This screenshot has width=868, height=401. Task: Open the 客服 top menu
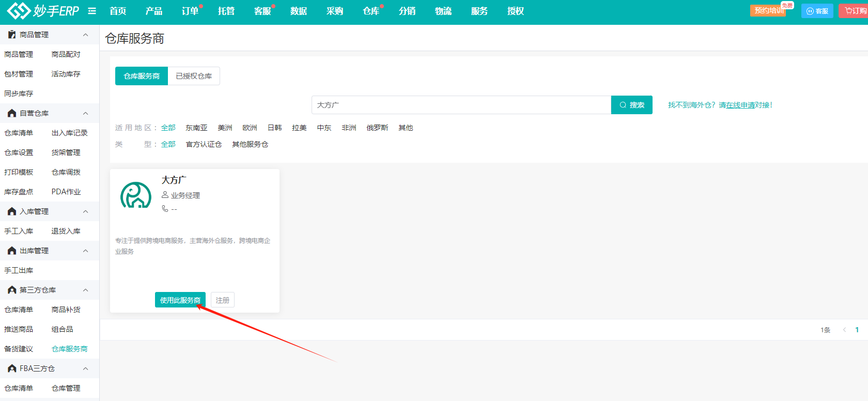[262, 11]
